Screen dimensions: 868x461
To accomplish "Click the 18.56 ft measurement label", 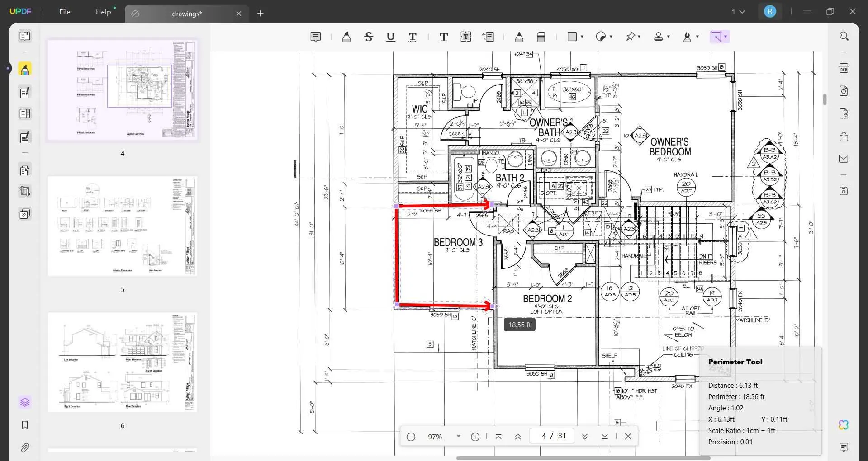I will pyautogui.click(x=519, y=325).
